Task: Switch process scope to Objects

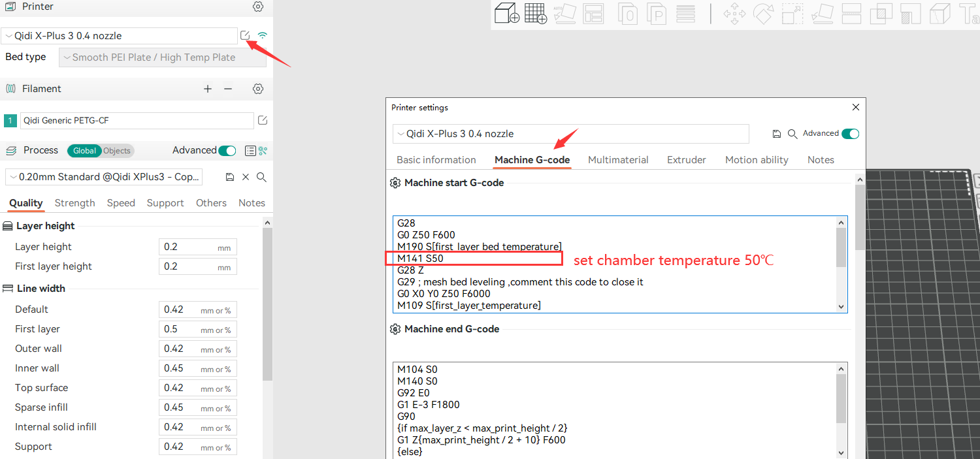Action: pyautogui.click(x=117, y=151)
